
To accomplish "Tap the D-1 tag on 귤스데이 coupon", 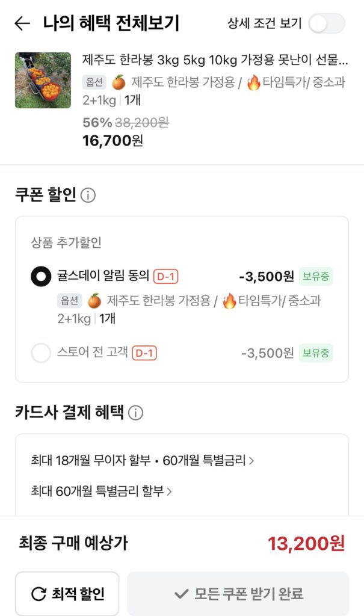I will [x=166, y=277].
